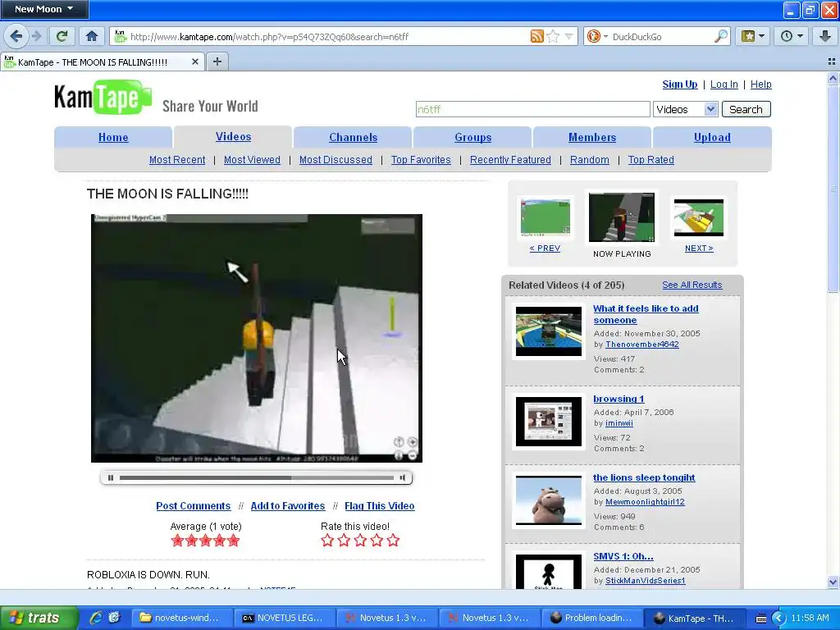
Task: Click the list all tabs grid icon
Action: [x=832, y=62]
